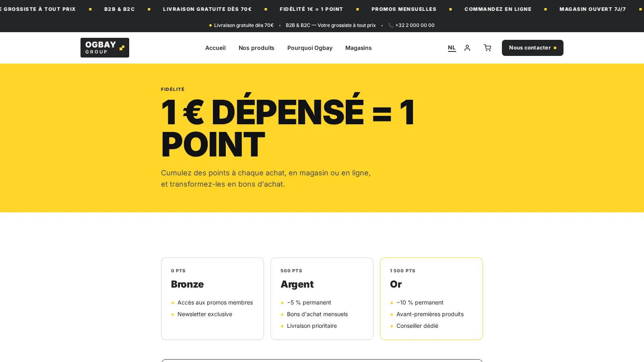
Task: Select the Bronze tier card
Action: click(213, 298)
